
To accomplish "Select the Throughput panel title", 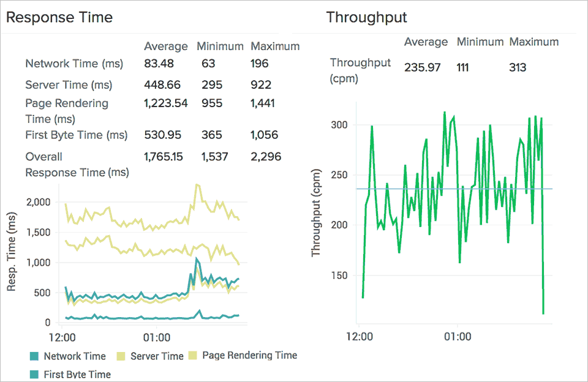I will [x=366, y=17].
